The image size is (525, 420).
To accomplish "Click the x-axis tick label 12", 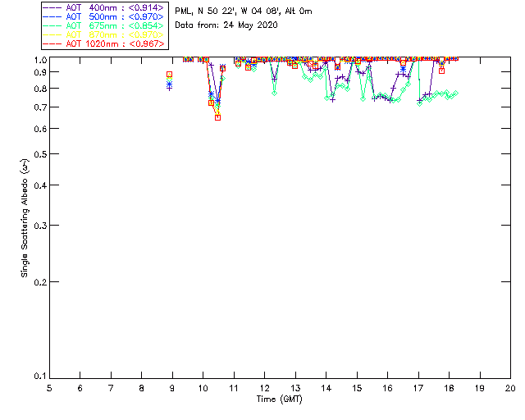I will click(264, 388).
